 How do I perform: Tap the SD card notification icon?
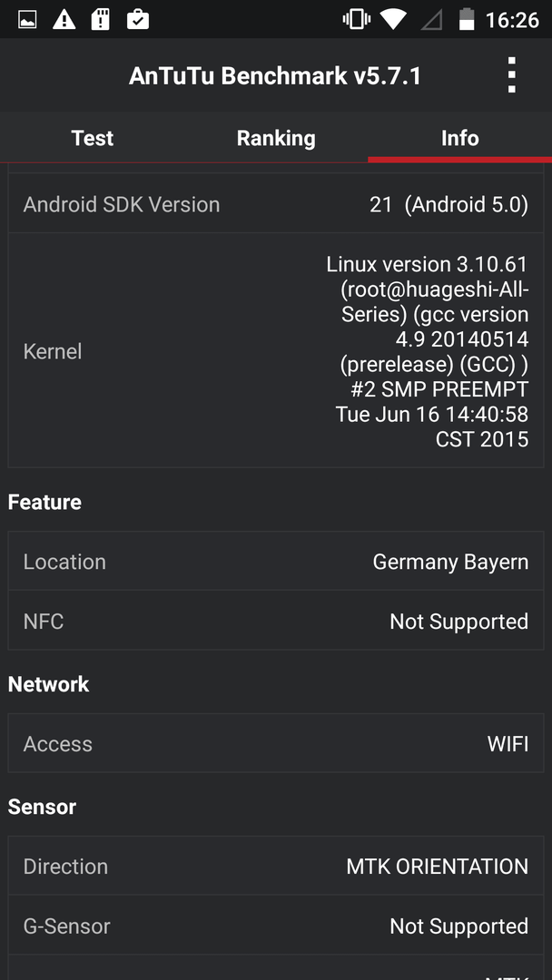[x=101, y=20]
